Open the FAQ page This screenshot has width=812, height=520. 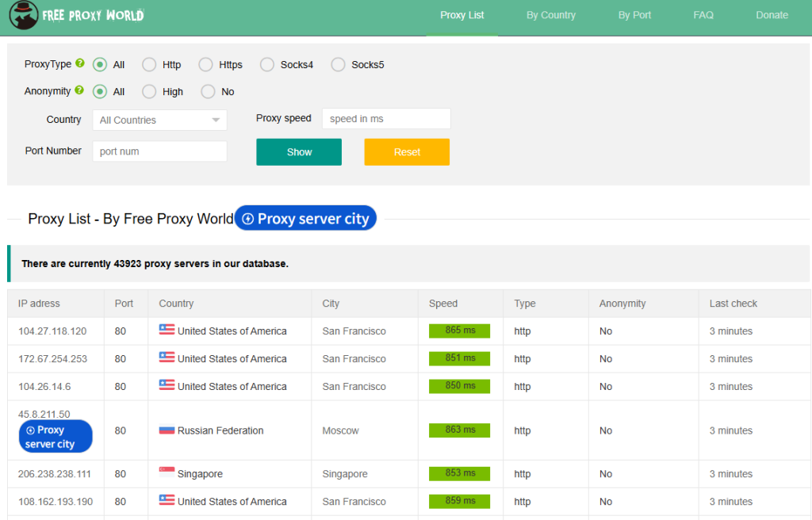pos(703,16)
